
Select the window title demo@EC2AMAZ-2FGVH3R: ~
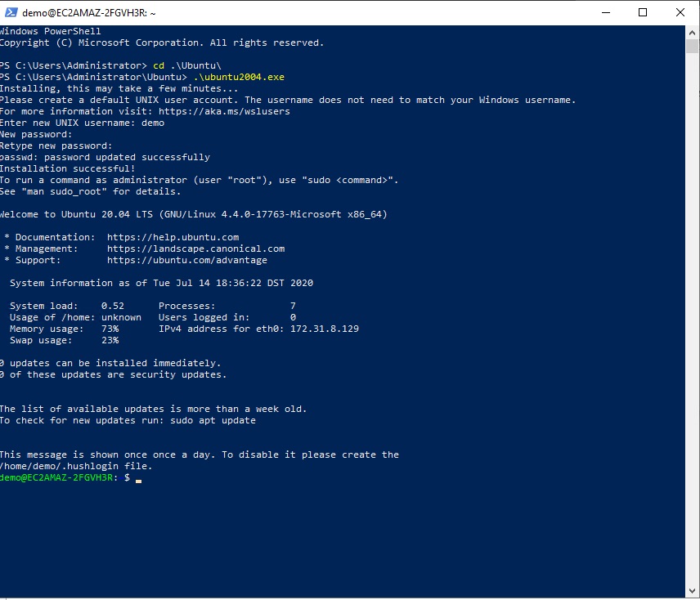pos(90,12)
